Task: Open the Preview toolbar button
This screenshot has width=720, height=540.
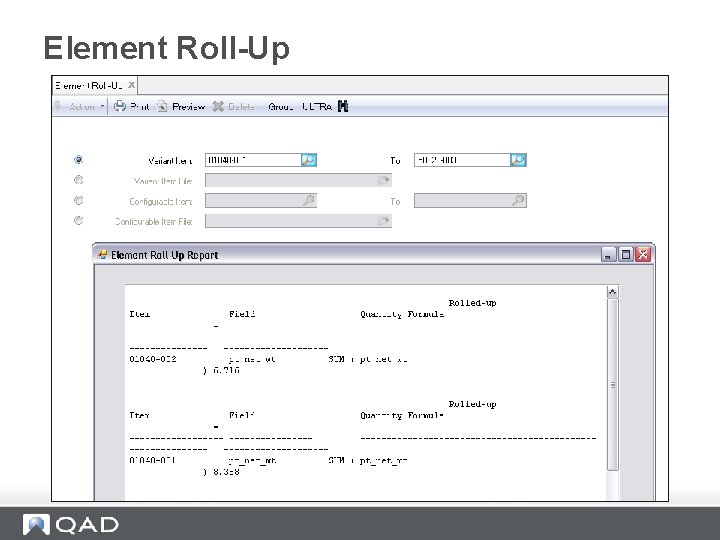Action: [180, 107]
